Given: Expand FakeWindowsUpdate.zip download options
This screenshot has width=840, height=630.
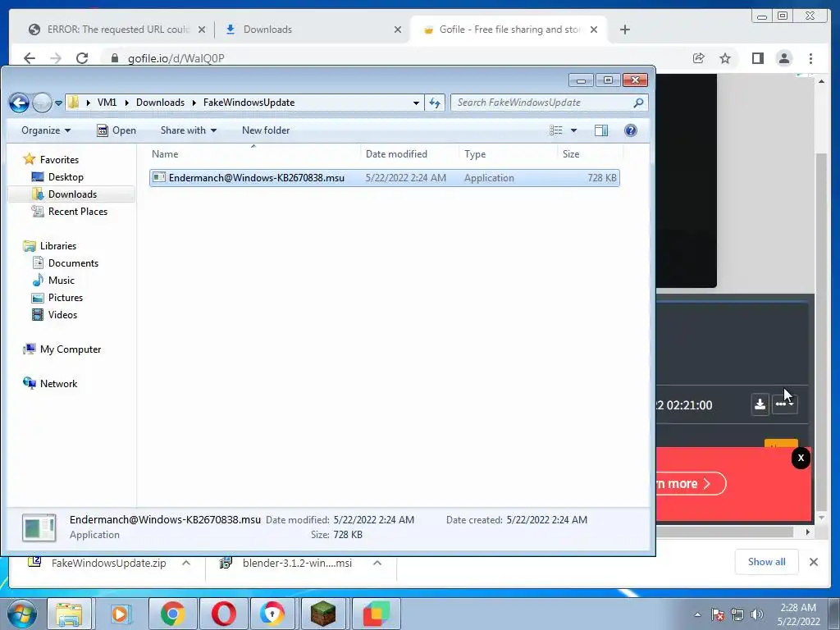Looking at the screenshot, I should click(186, 563).
